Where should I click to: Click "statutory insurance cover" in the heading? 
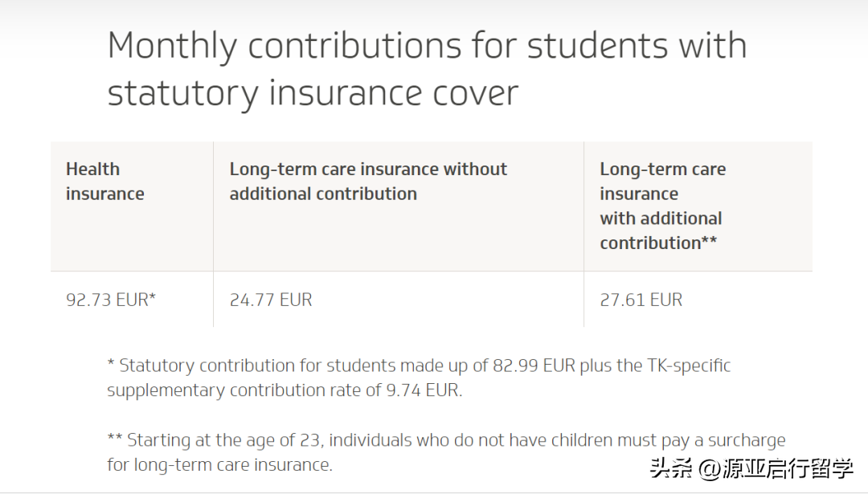(313, 93)
